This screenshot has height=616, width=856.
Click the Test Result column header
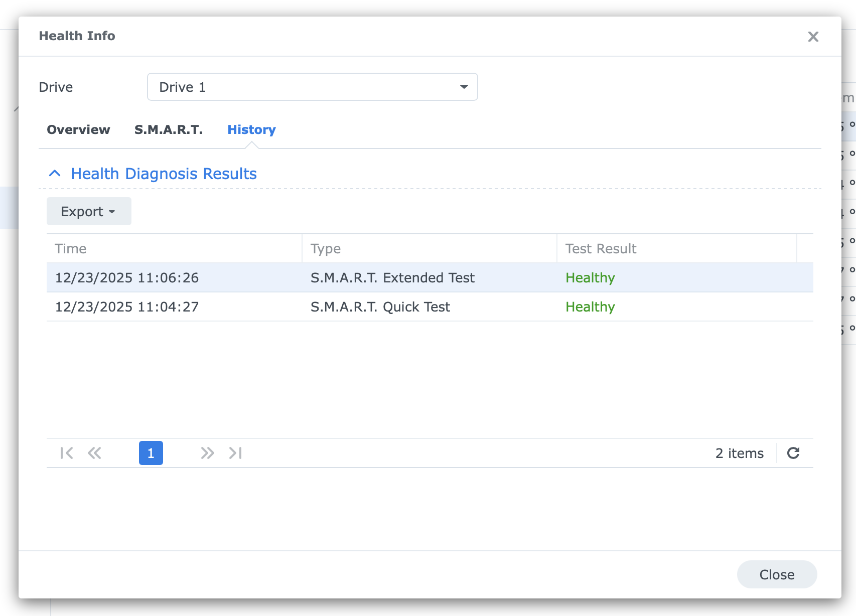(x=676, y=249)
